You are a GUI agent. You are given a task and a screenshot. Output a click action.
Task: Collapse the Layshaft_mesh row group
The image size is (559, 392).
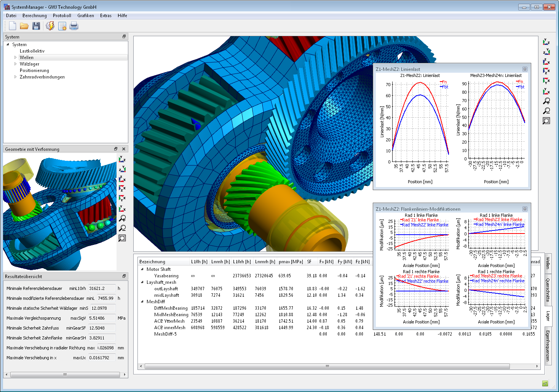tap(142, 282)
